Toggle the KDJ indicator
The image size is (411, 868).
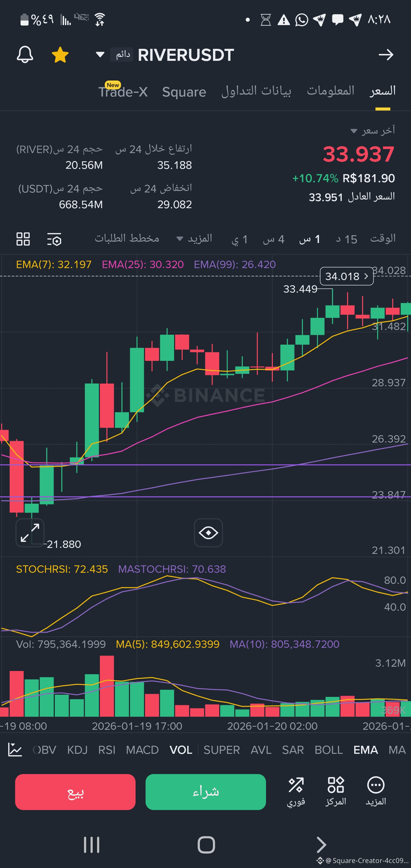click(x=77, y=750)
